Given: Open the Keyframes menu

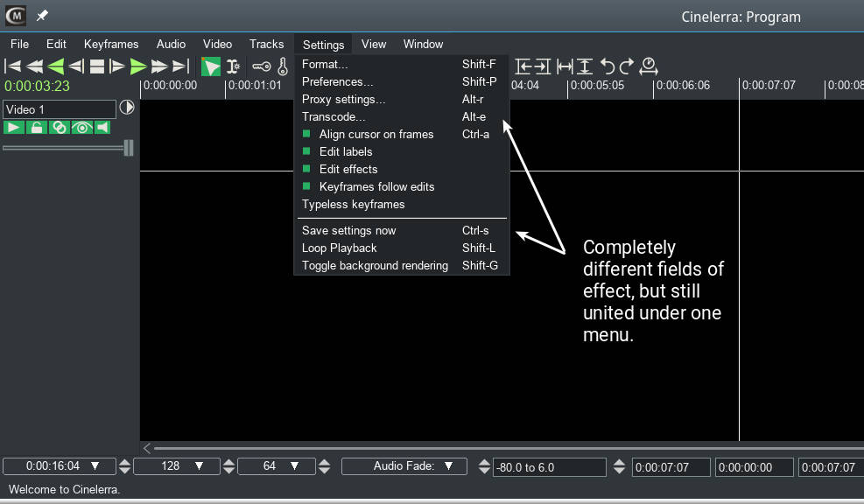Looking at the screenshot, I should tap(111, 44).
